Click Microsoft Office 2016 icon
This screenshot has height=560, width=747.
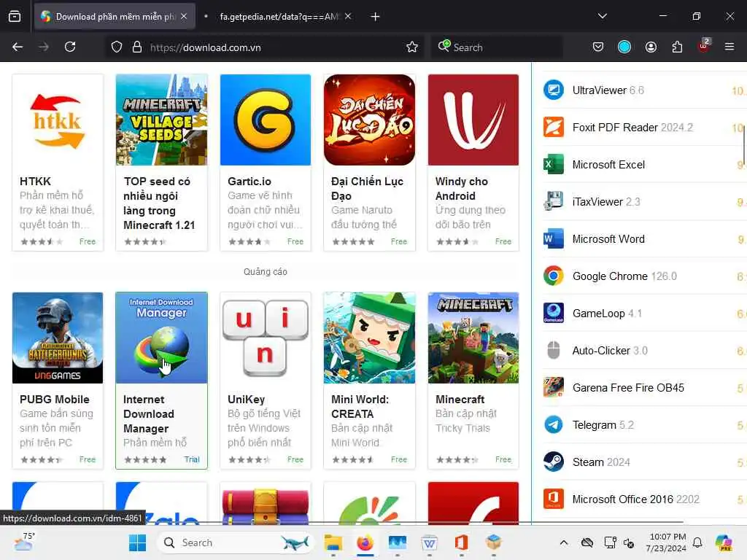553,499
